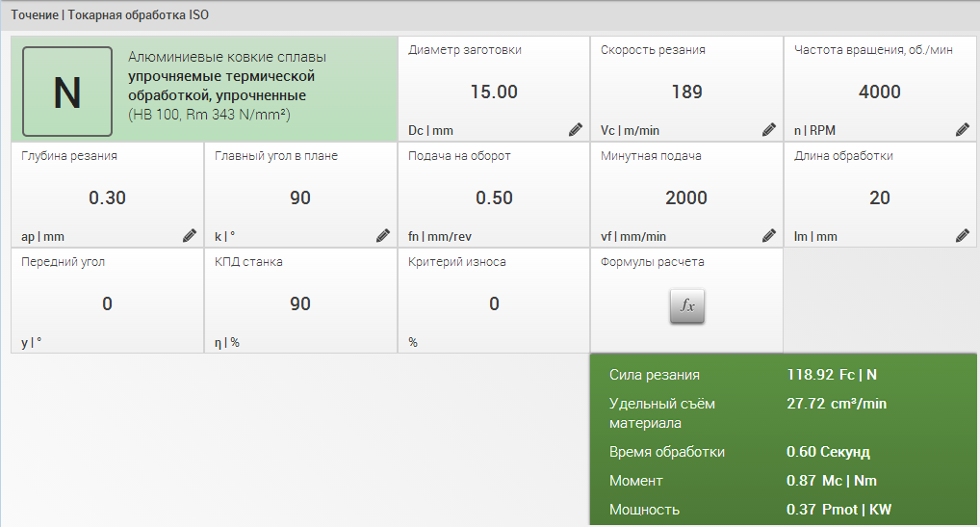The width and height of the screenshot is (980, 527).
Task: Click the Глубина резания value 0.30
Action: point(107,198)
